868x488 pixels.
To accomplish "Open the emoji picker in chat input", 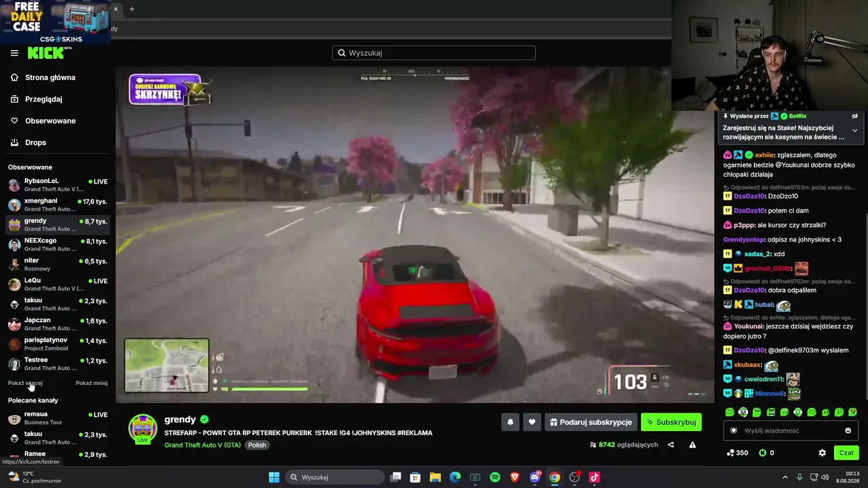I will (x=848, y=430).
